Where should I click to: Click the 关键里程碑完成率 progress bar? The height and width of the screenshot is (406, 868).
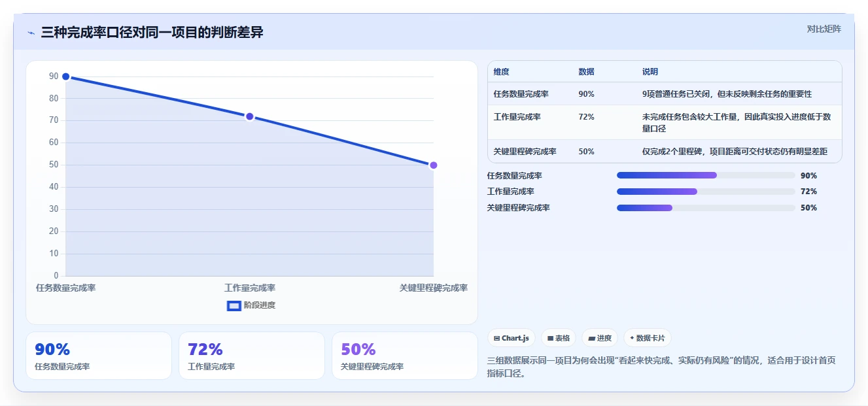[706, 208]
